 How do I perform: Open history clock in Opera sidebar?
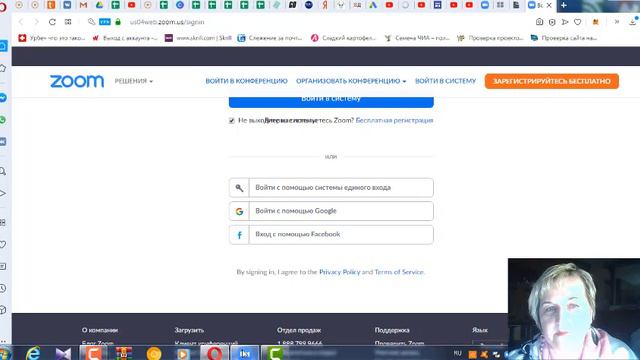pyautogui.click(x=3, y=288)
